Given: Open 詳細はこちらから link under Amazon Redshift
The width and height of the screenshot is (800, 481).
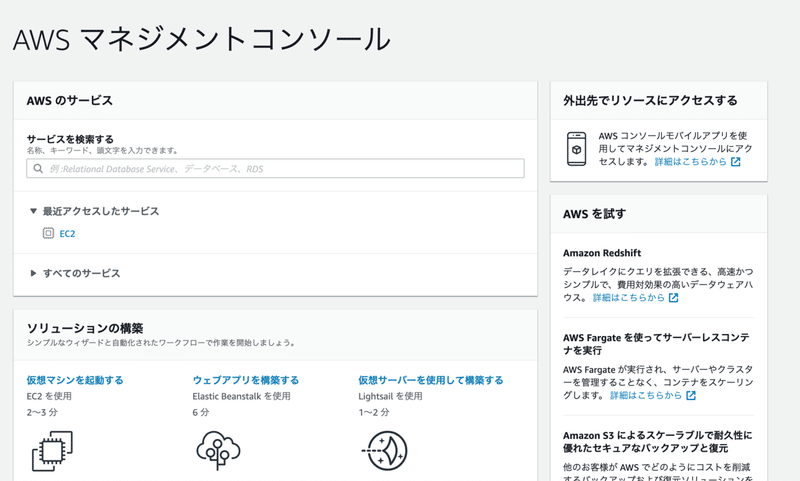Looking at the screenshot, I should pyautogui.click(x=629, y=297).
